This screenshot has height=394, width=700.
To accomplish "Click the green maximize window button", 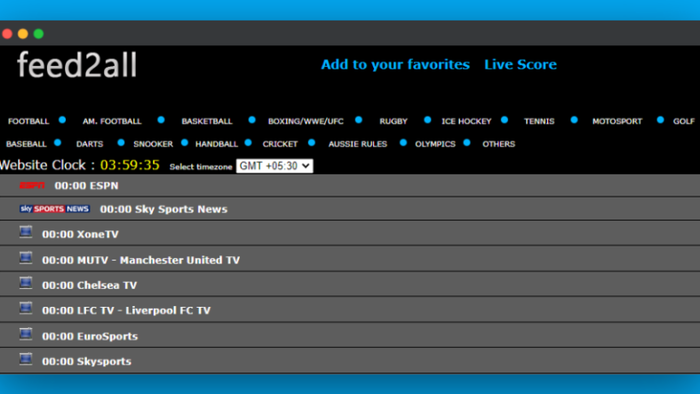I will 38,33.
